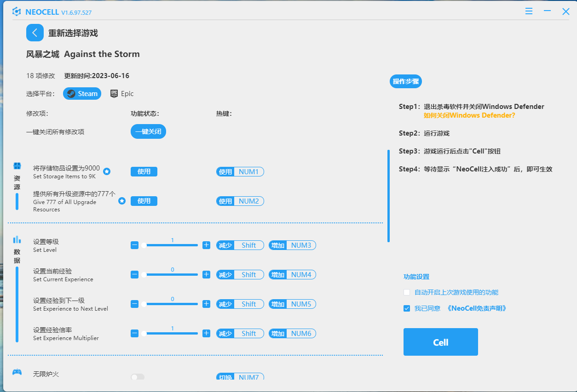Click the game title Against the Storm
Screen dimensions: 577x392
click(x=102, y=54)
